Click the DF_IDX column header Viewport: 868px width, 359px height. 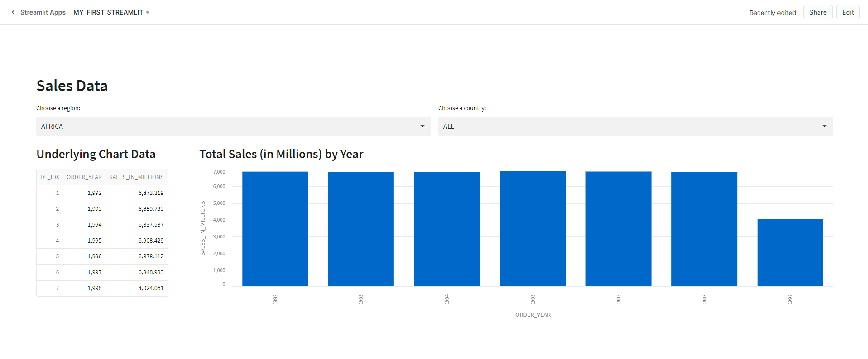50,177
